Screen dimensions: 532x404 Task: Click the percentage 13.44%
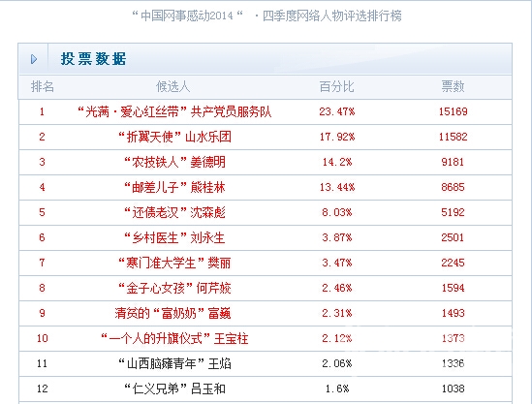click(x=337, y=187)
